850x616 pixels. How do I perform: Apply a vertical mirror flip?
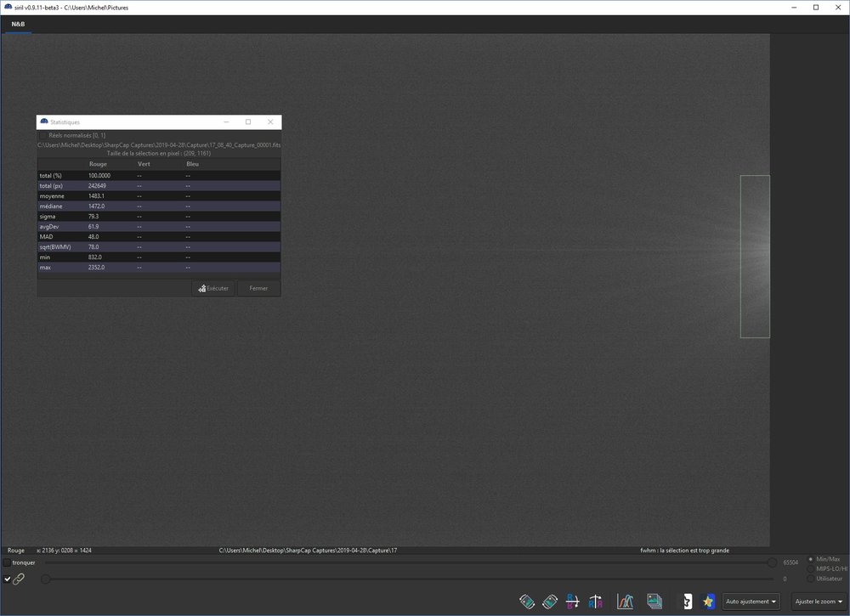[x=596, y=602]
